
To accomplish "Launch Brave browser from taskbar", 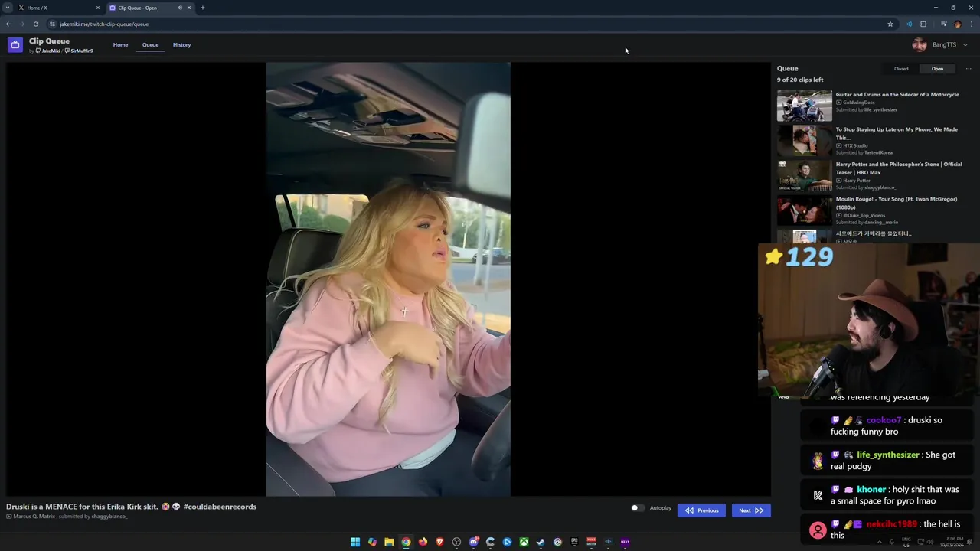I will tap(439, 542).
